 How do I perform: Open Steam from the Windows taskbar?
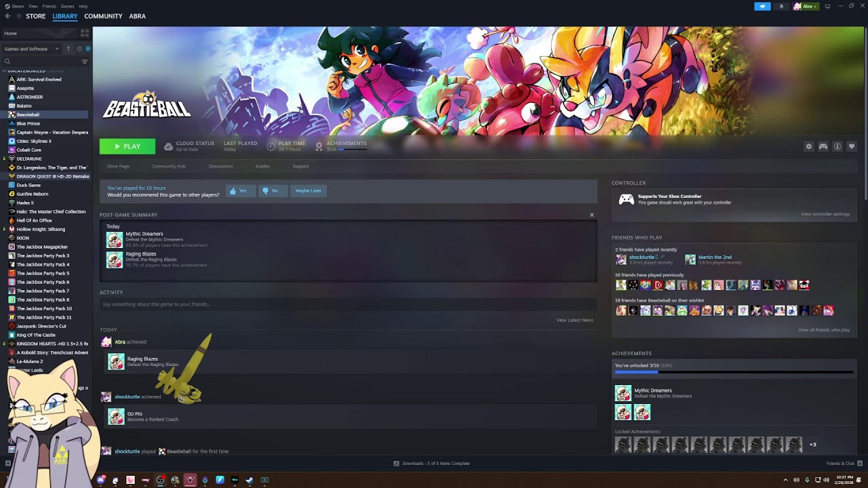(x=250, y=480)
